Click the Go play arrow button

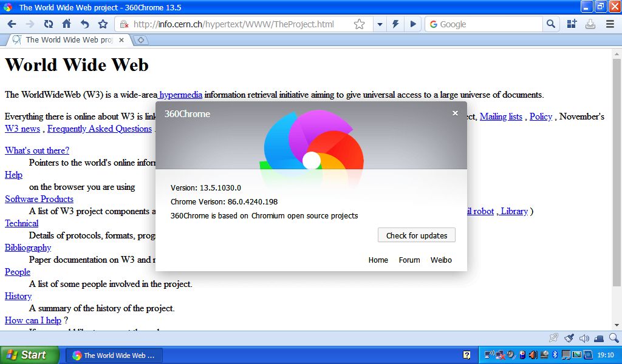point(413,24)
